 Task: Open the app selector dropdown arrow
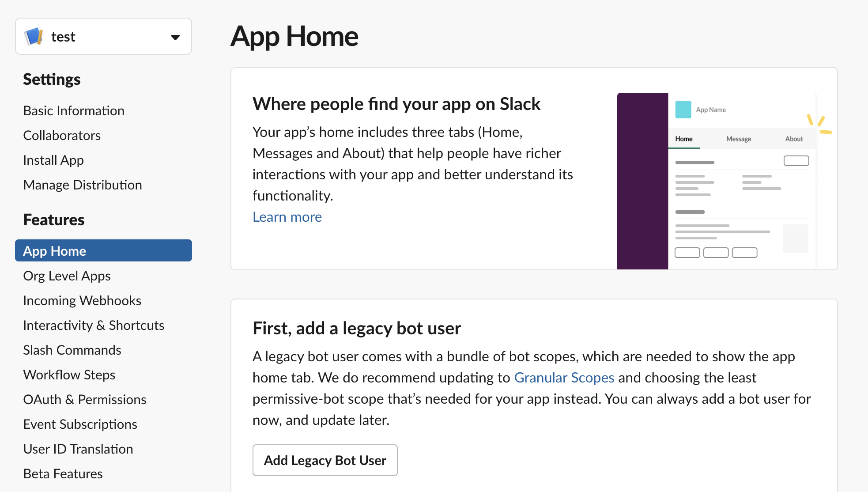click(x=175, y=37)
